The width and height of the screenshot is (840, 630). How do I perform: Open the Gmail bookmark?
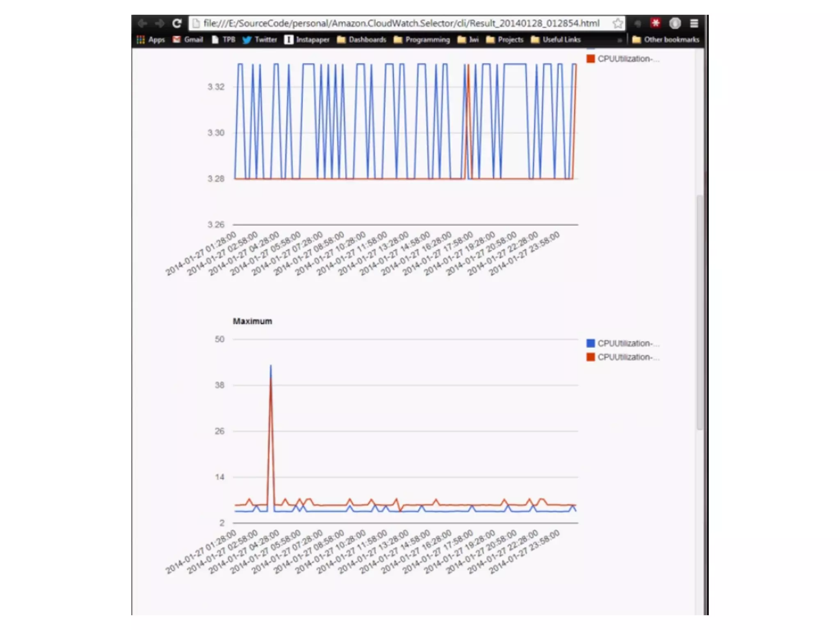[188, 40]
